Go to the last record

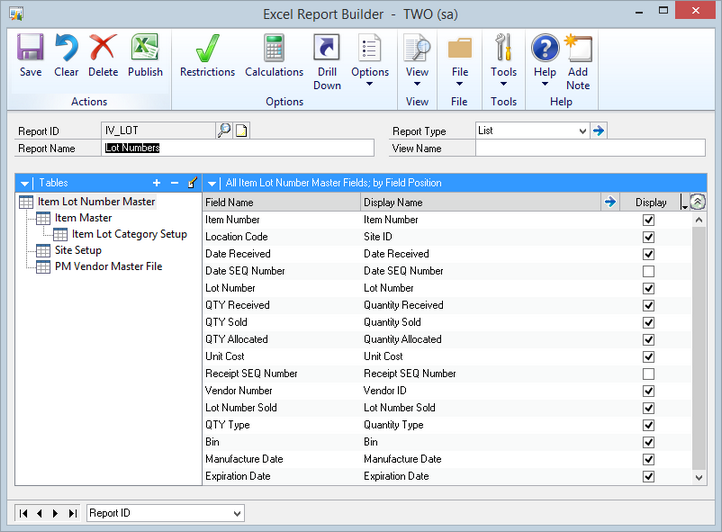(x=72, y=513)
